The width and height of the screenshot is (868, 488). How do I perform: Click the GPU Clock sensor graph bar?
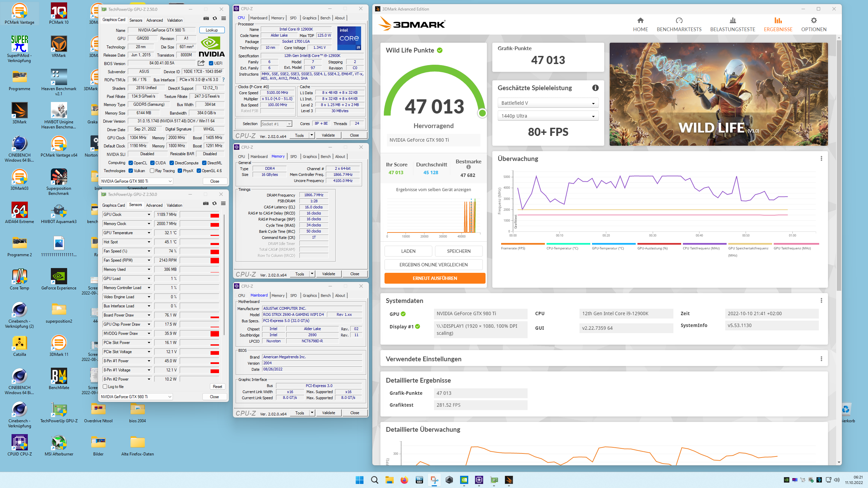click(x=199, y=215)
